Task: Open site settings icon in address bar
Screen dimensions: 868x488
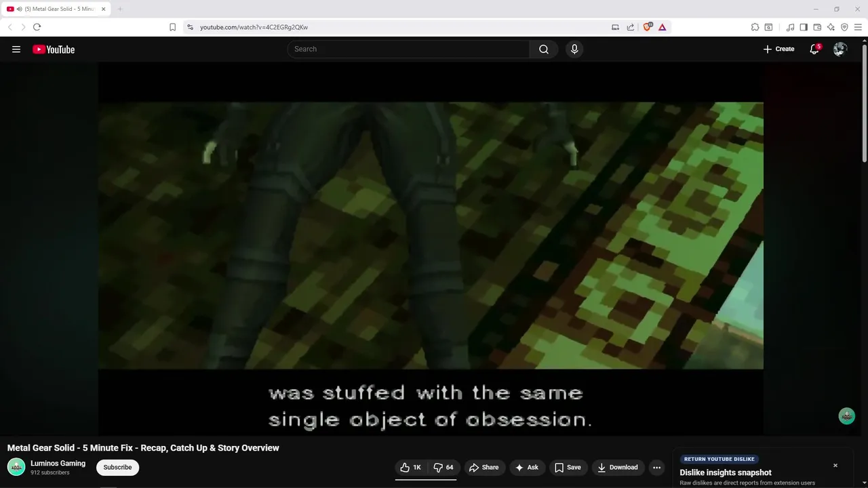Action: 191,27
